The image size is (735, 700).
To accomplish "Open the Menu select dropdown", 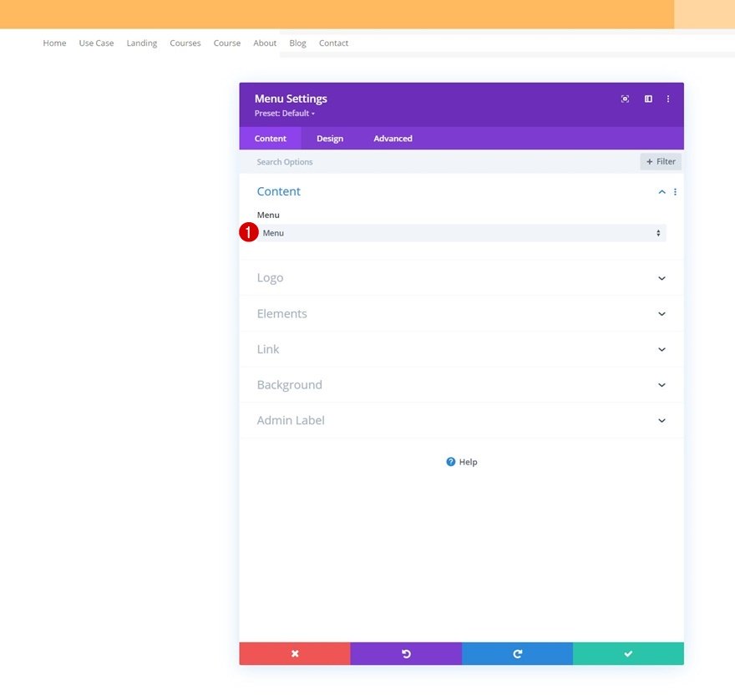I will (x=461, y=233).
